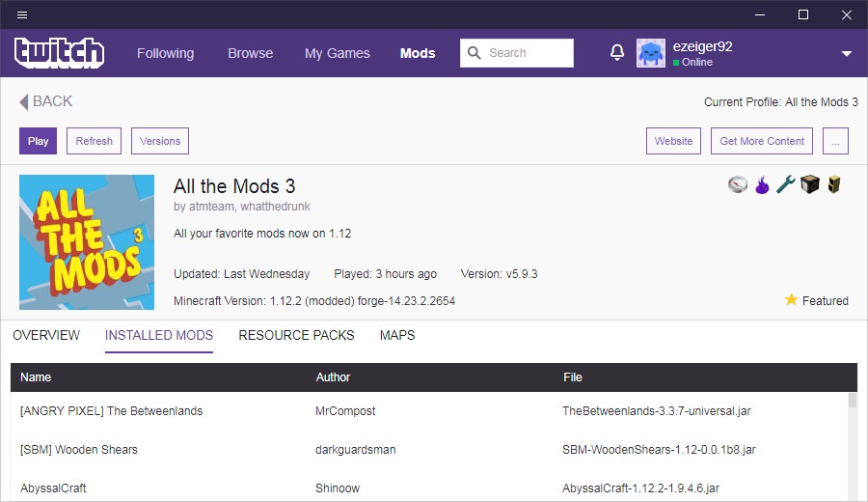Focus the Search input field

[517, 53]
